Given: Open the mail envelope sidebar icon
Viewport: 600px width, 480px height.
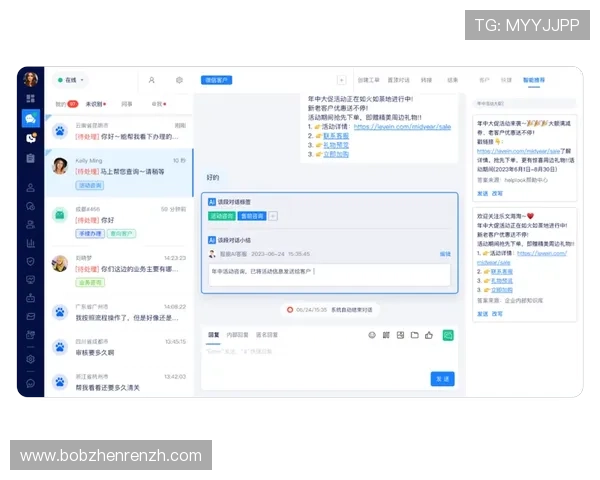Looking at the screenshot, I should [x=31, y=317].
